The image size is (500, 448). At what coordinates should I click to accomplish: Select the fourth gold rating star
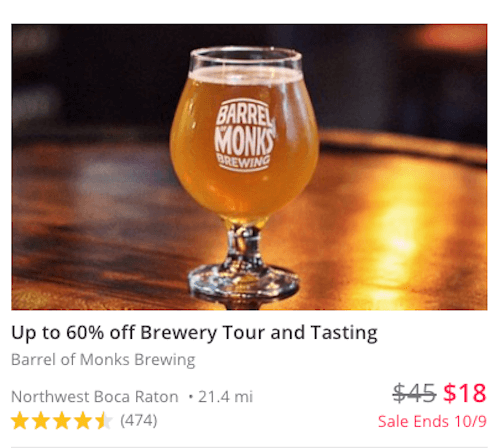coord(83,421)
